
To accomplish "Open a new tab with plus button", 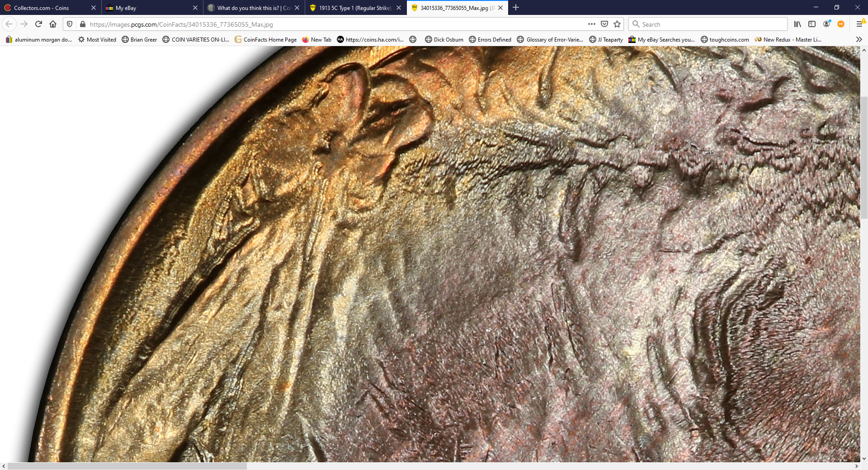I will (x=516, y=7).
